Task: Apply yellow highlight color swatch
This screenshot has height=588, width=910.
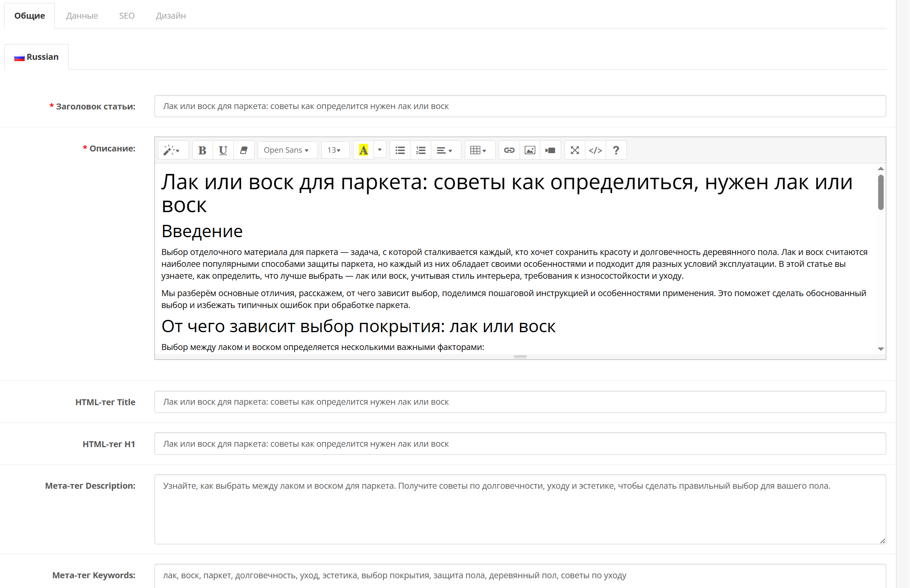Action: (363, 150)
